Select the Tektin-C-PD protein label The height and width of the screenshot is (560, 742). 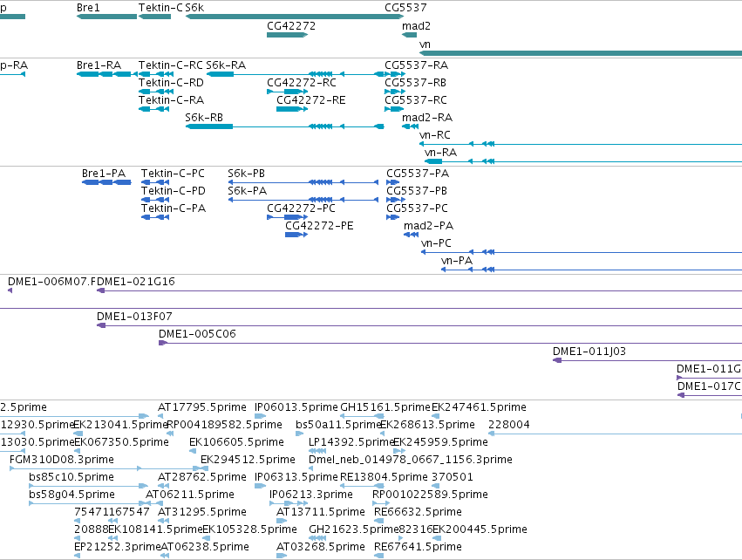coord(174,191)
